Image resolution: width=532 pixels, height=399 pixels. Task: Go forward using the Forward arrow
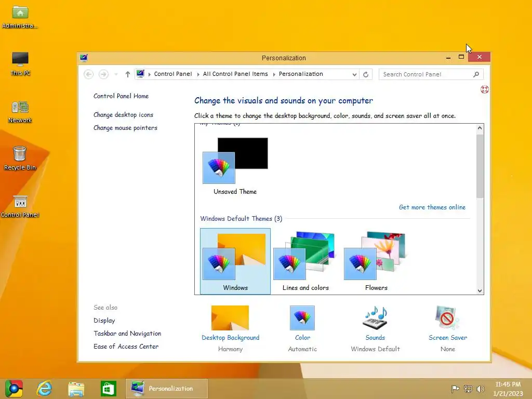[103, 74]
